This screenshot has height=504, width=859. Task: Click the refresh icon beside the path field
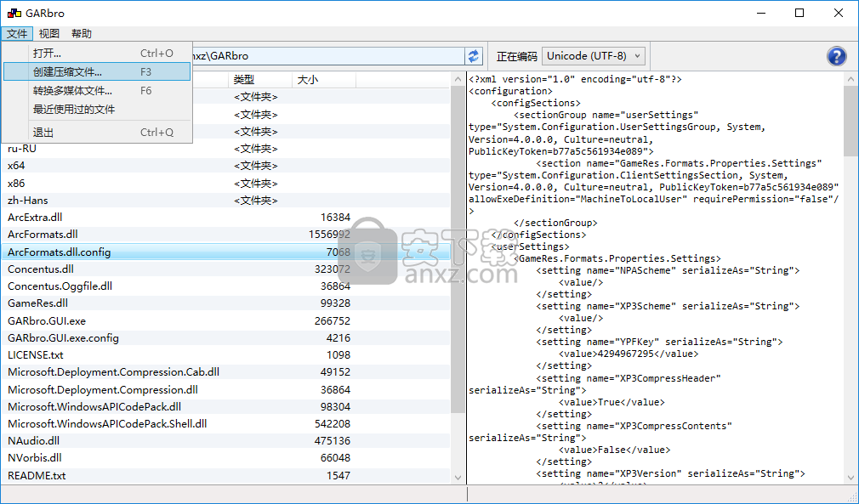click(474, 56)
